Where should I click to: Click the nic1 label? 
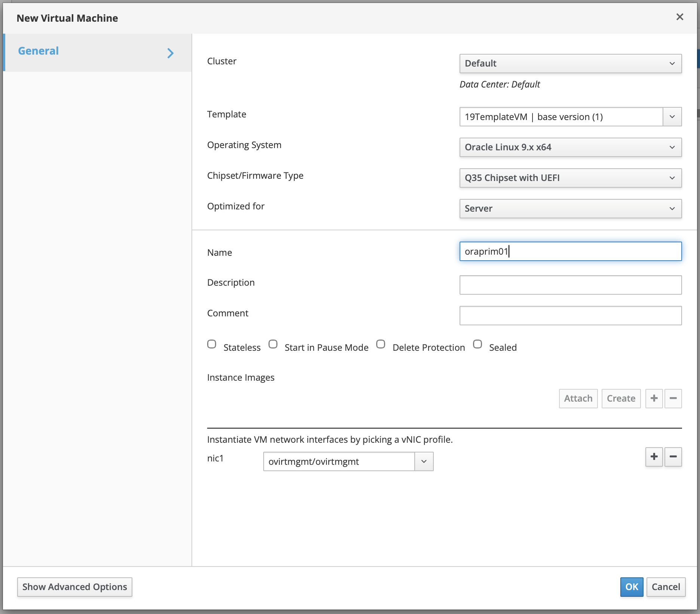(215, 458)
